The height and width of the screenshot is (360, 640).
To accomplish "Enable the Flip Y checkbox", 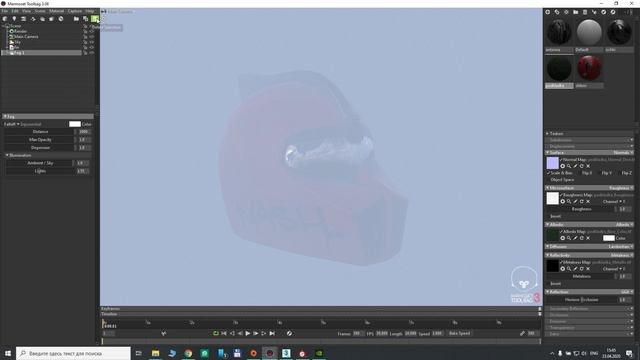I will coord(600,173).
